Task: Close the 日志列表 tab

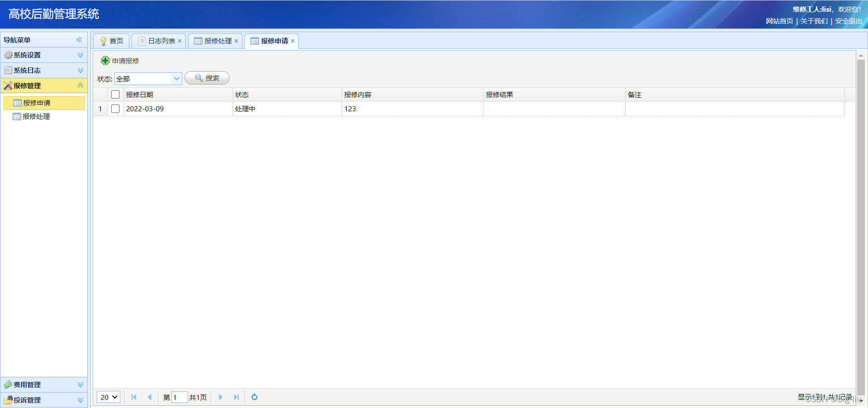Action: [x=179, y=41]
